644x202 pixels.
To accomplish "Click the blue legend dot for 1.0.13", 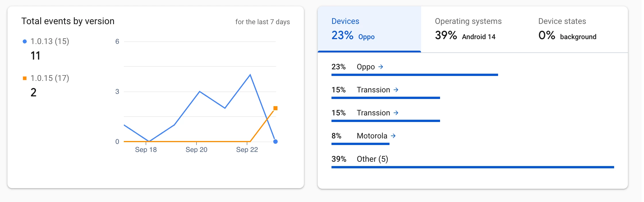I will [x=25, y=41].
